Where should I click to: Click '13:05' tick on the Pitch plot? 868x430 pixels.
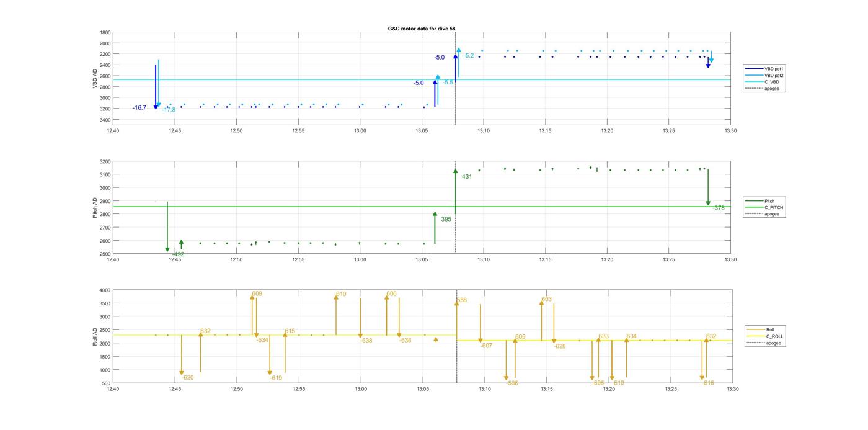pos(422,260)
